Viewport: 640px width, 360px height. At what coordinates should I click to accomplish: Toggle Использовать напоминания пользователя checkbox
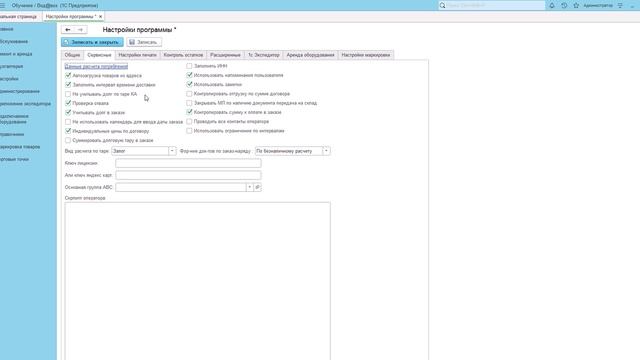[189, 75]
